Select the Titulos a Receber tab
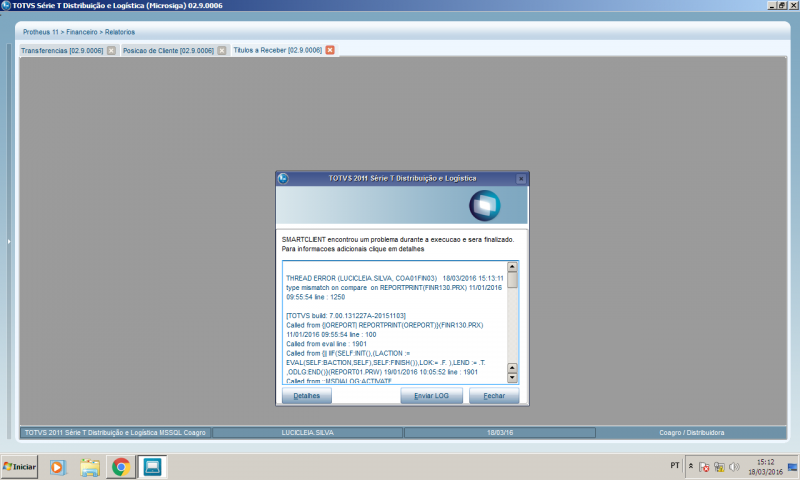The height and width of the screenshot is (480, 800). click(278, 50)
